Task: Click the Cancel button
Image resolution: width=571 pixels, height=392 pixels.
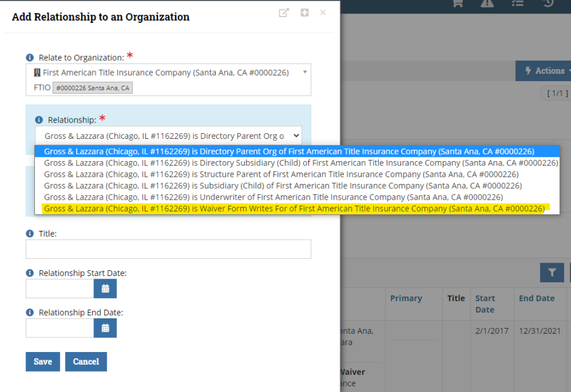Action: [x=86, y=362]
